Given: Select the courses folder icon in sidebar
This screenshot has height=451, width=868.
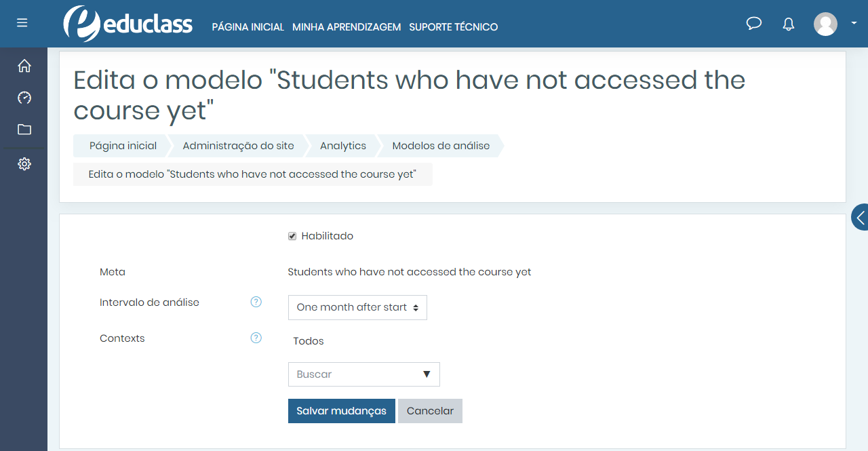Looking at the screenshot, I should [x=24, y=130].
